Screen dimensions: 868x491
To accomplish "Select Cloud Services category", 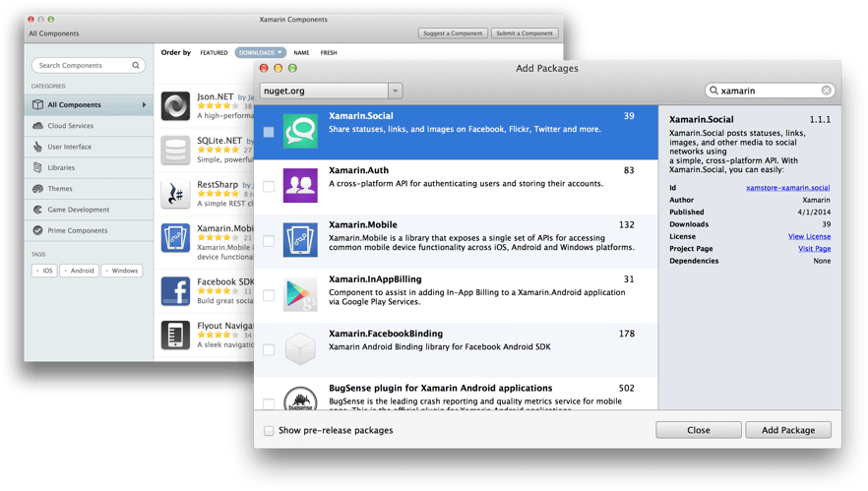I will (70, 126).
